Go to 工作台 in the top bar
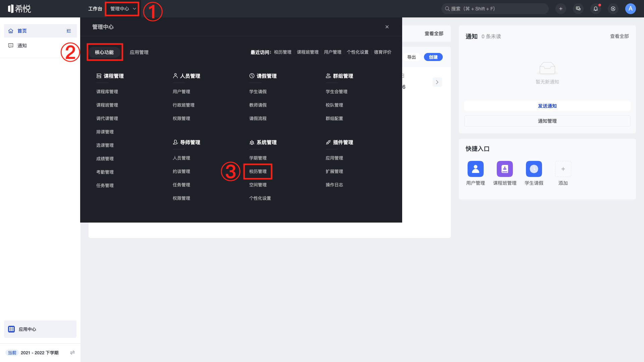Image resolution: width=644 pixels, height=362 pixels. 95,9
